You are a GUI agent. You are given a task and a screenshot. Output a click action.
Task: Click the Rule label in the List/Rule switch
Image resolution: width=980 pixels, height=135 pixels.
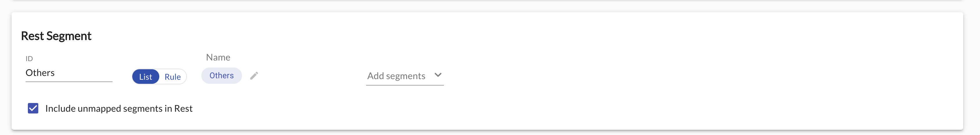click(x=173, y=77)
